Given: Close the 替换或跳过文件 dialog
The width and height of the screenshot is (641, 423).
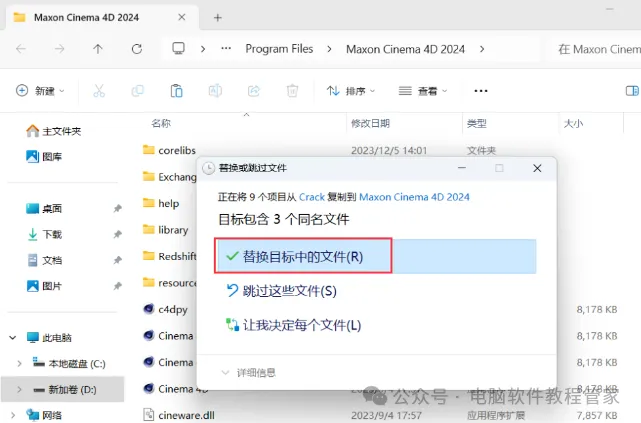Looking at the screenshot, I should [537, 168].
